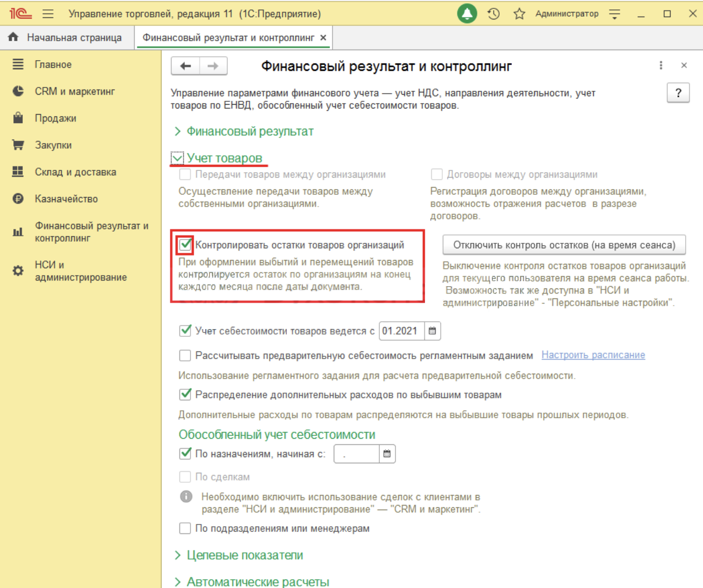Open the history clock icon
Image resolution: width=703 pixels, height=588 pixels.
pos(494,13)
